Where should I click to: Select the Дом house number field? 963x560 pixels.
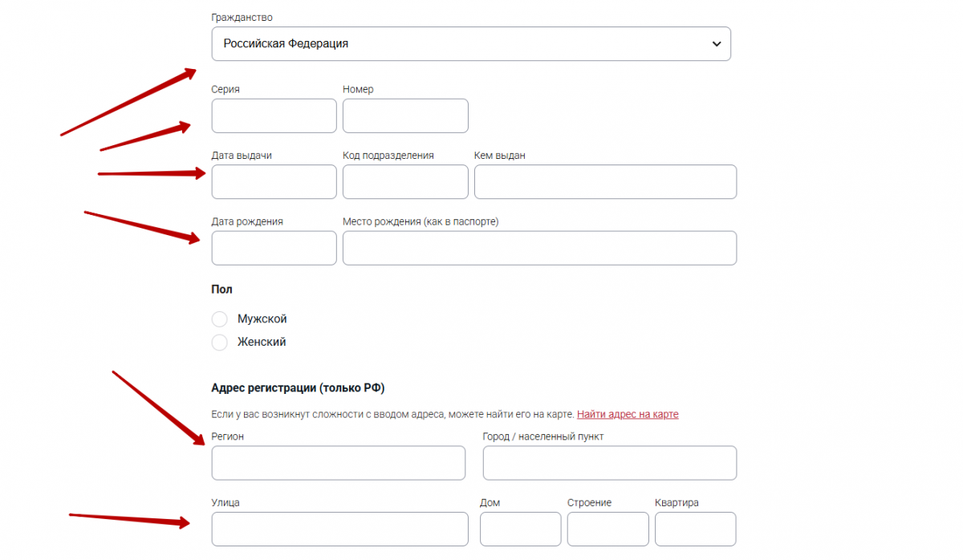pos(520,530)
